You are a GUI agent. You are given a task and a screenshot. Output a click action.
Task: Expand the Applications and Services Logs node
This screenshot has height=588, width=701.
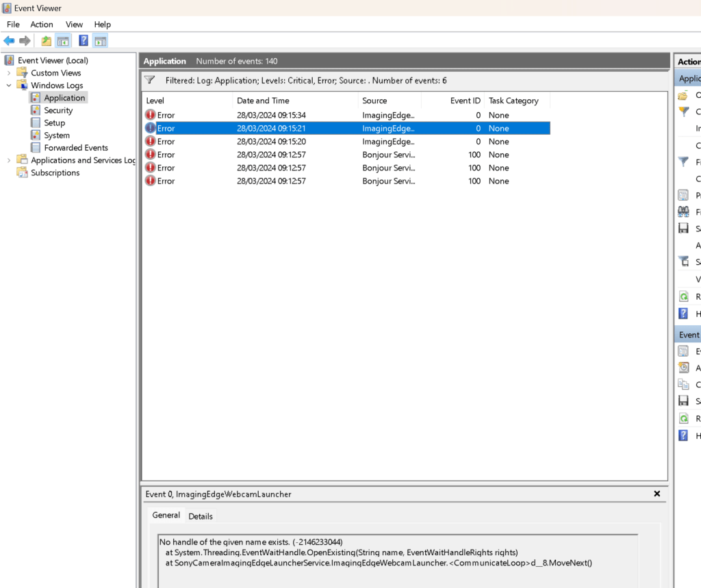[9, 160]
